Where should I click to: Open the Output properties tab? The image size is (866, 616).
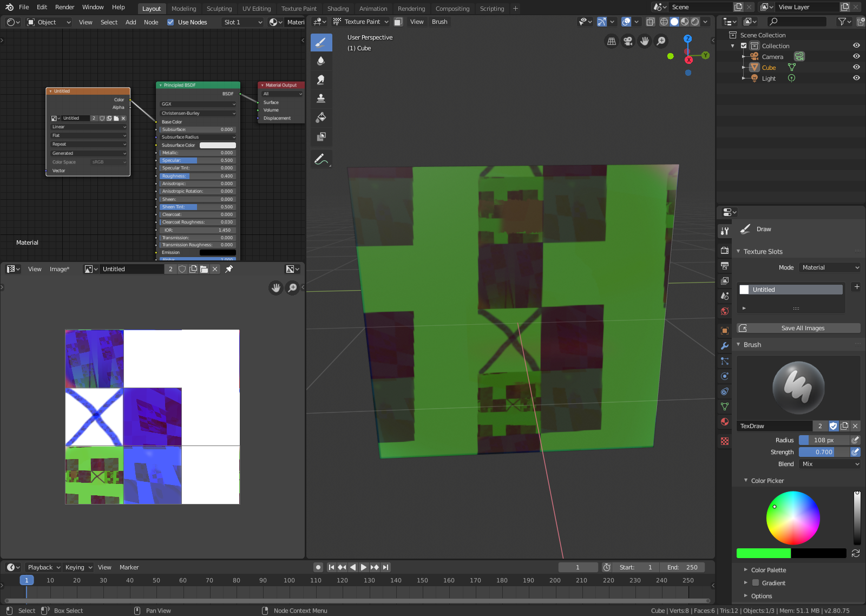[725, 265]
